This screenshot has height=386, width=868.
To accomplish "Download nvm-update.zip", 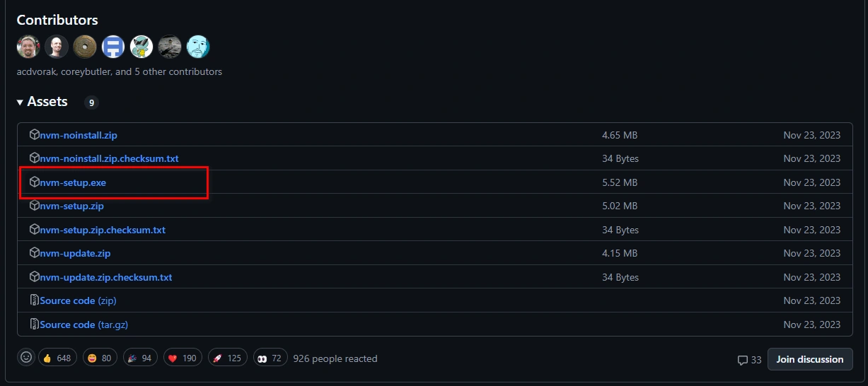I will click(x=75, y=253).
